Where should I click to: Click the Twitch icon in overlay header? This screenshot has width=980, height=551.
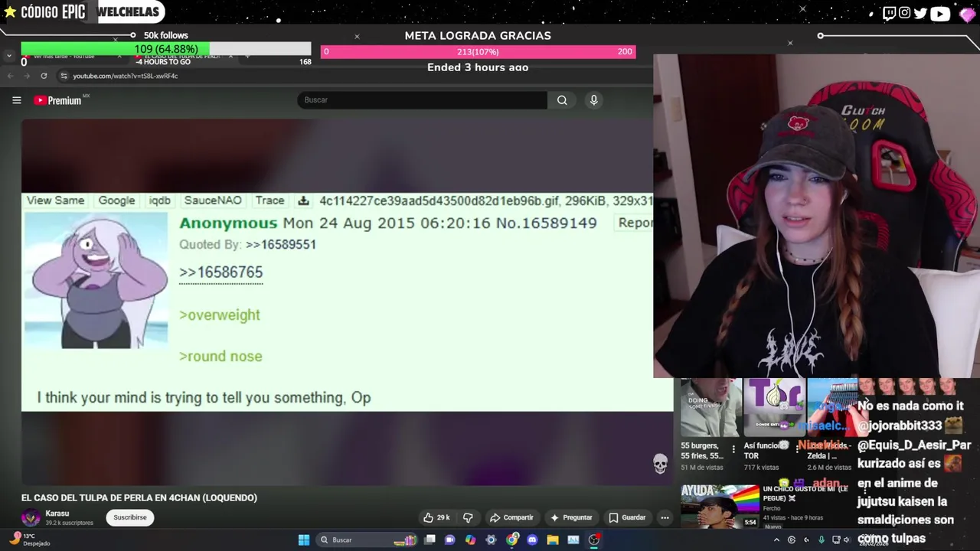pos(888,13)
